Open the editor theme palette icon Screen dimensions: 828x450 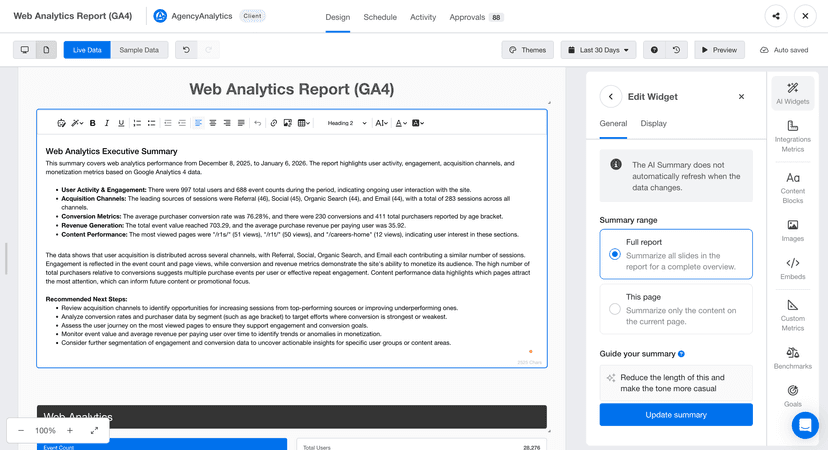point(61,123)
